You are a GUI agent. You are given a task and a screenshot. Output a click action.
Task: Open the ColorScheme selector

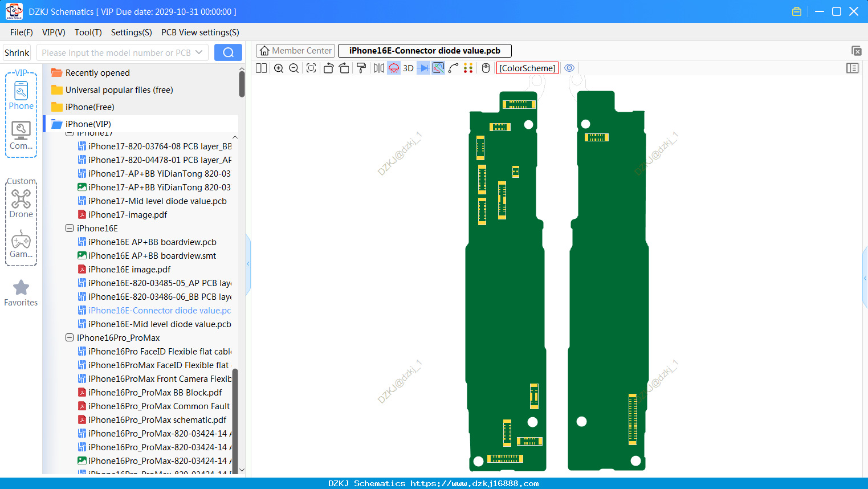527,68
